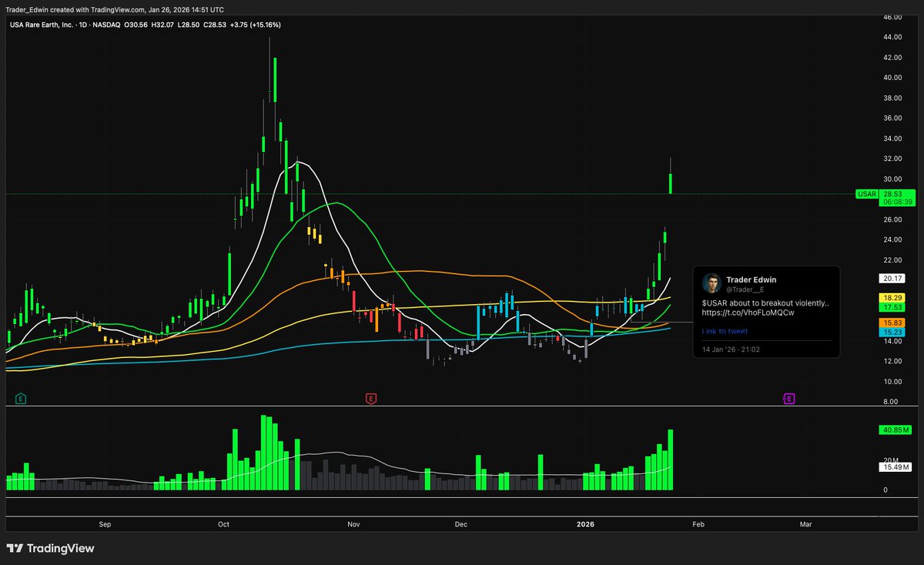Click the '2026' label on time axis
This screenshot has height=565, width=924.
coord(585,524)
